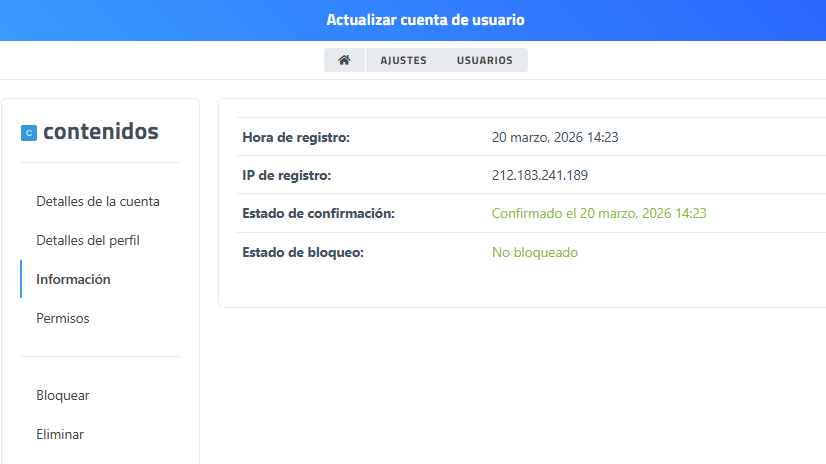This screenshot has width=826, height=464.
Task: Click Eliminar to delete the user
Action: 60,434
